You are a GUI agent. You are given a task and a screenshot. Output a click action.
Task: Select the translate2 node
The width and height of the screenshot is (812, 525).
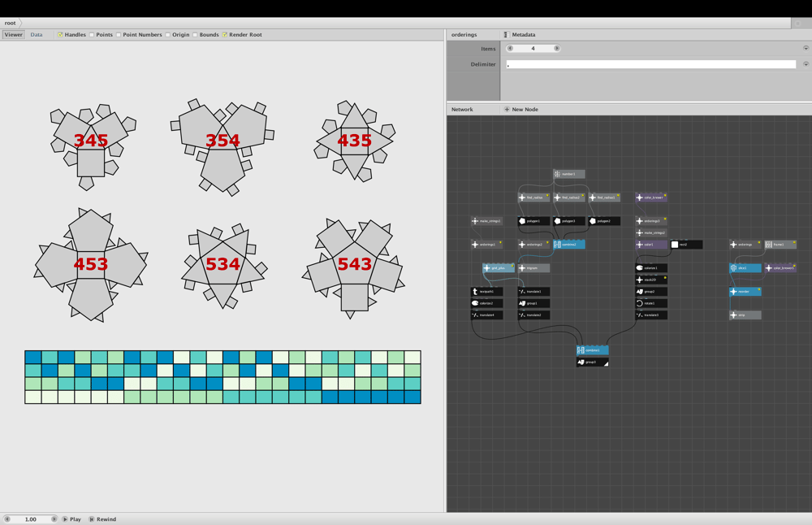[x=533, y=315]
